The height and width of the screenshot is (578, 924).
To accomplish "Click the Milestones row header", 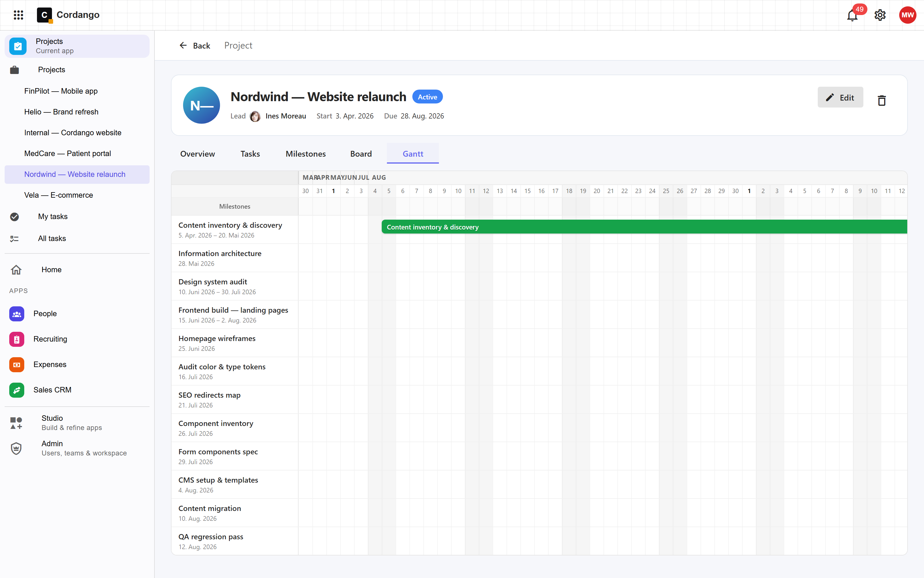I will coord(235,206).
